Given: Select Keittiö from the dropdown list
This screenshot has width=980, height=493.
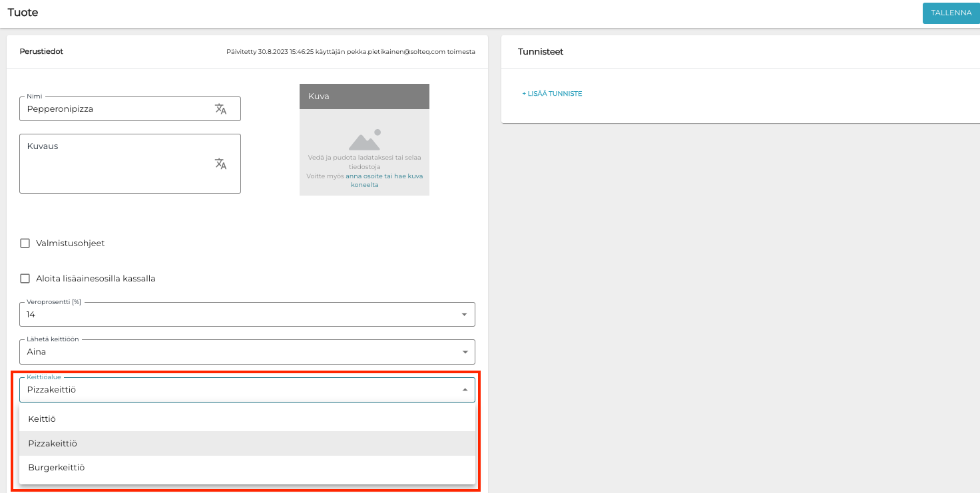Looking at the screenshot, I should click(42, 419).
